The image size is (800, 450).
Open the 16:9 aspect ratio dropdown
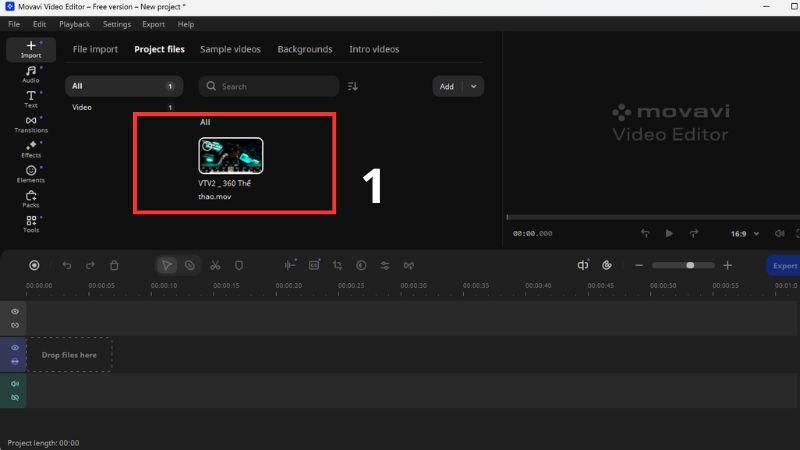point(744,233)
